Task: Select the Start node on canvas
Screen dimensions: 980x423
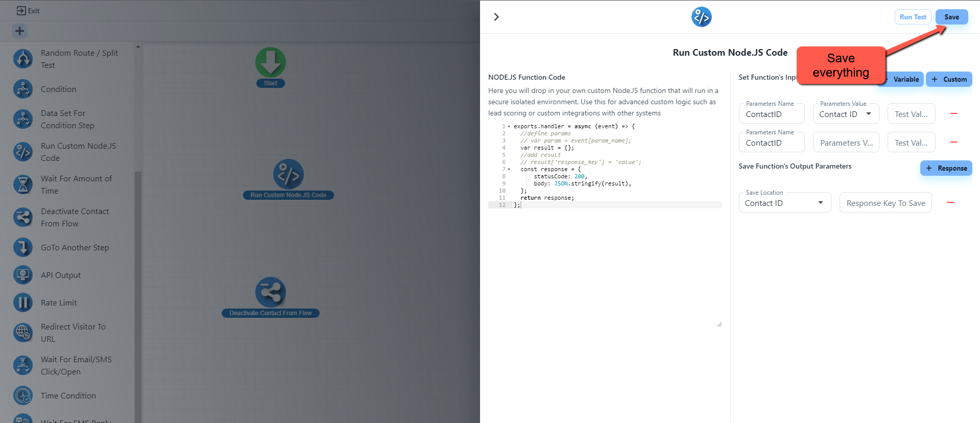Action: click(270, 63)
